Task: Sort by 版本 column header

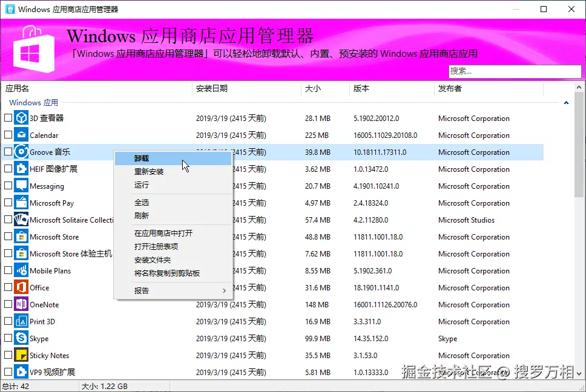Action: 392,88
